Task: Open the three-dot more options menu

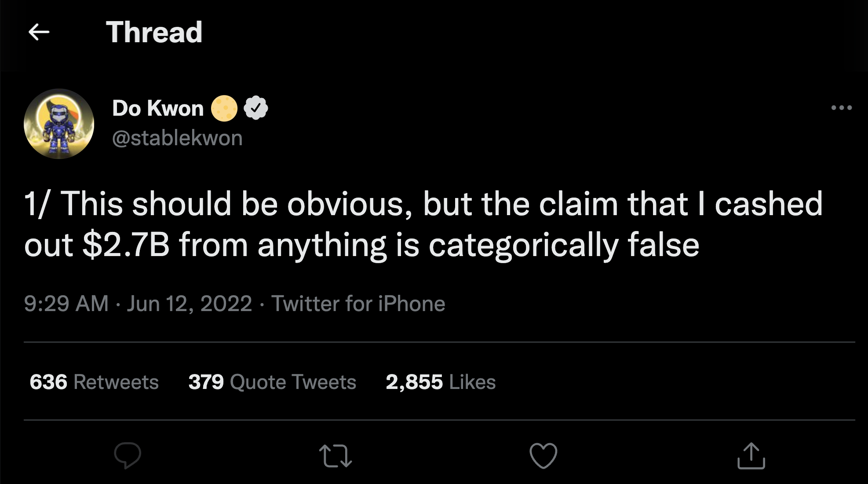Action: [842, 107]
